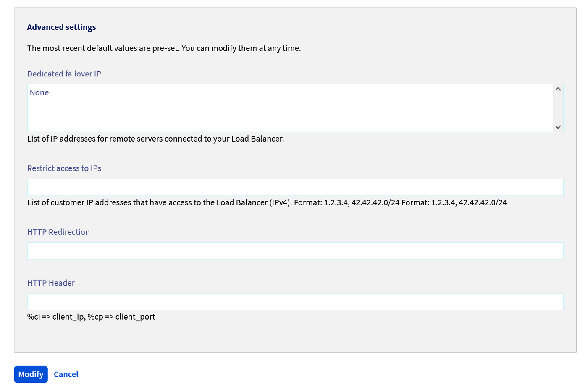
Task: Click the customer IP addresses format hint
Action: [x=267, y=202]
